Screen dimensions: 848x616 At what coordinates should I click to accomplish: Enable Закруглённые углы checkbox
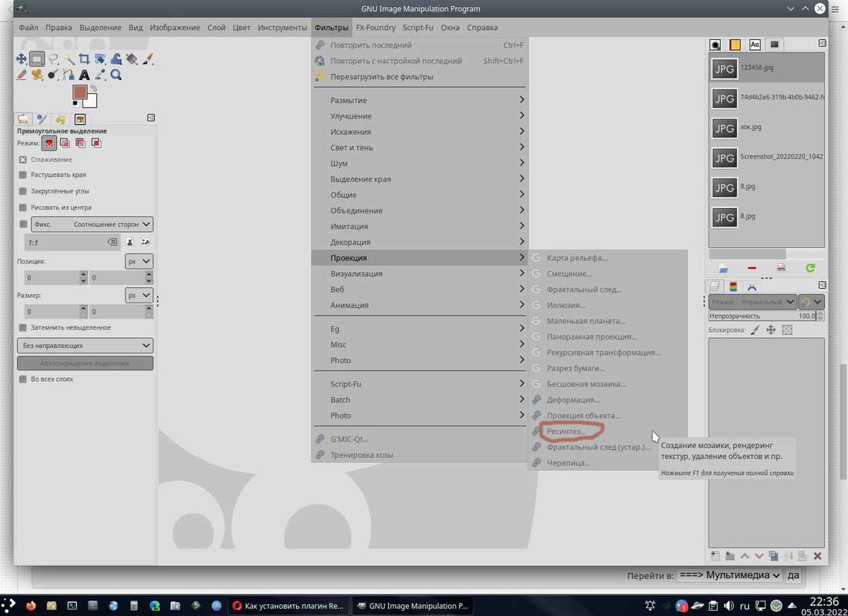tap(22, 191)
